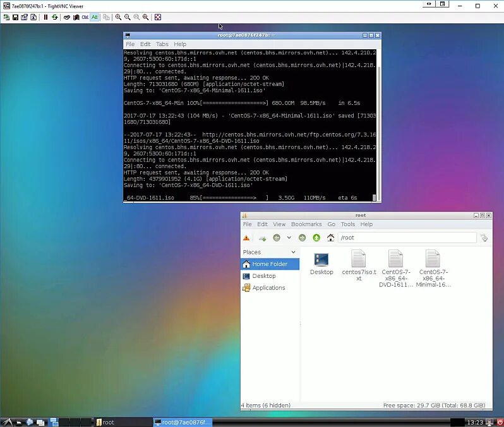Set TightVNC zoom to 100% magnifier
504x427 pixels.
pyautogui.click(x=136, y=17)
